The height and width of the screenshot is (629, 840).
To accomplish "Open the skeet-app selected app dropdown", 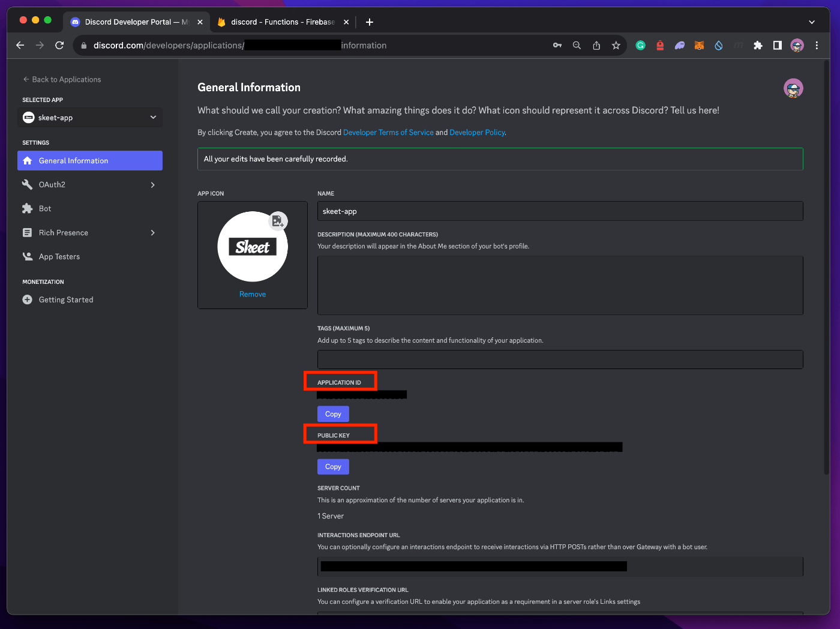I will pyautogui.click(x=90, y=118).
